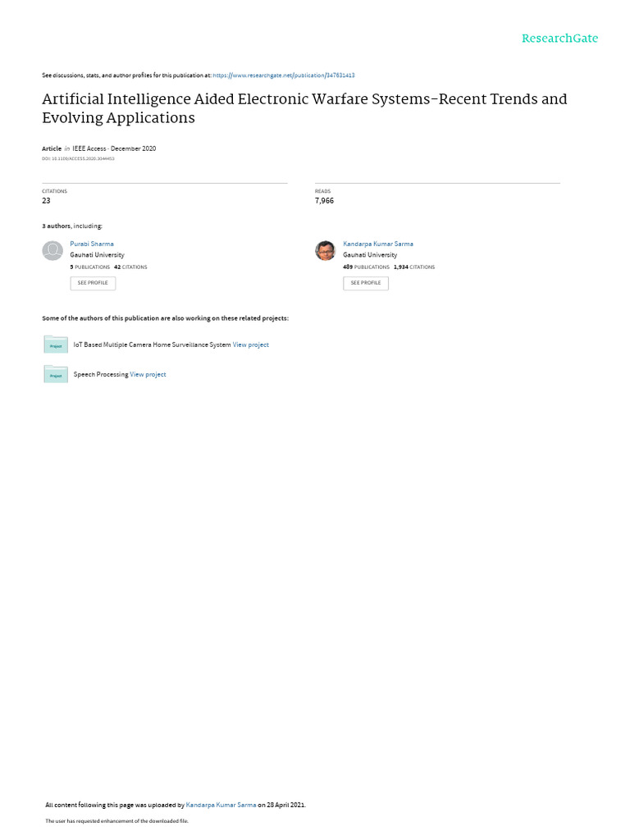Open Purabi Sharma's author name link
Viewport: 630px width, 840px height.
[x=92, y=244]
